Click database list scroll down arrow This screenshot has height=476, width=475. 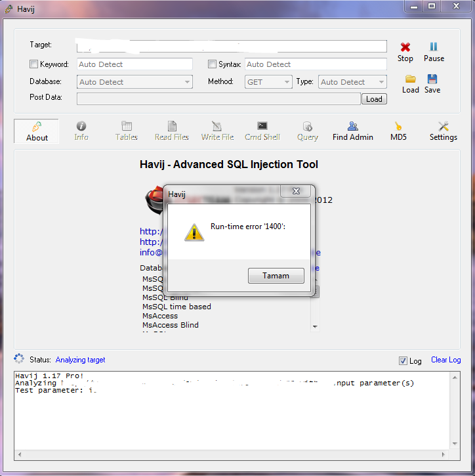tap(315, 327)
